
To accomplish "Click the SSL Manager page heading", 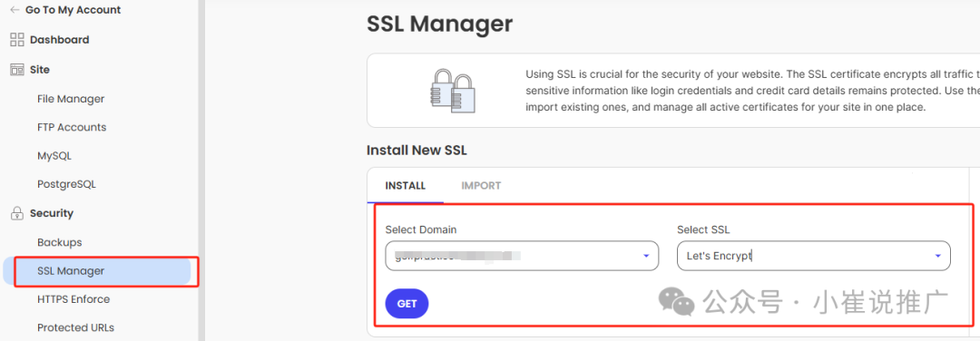I will tap(439, 24).
